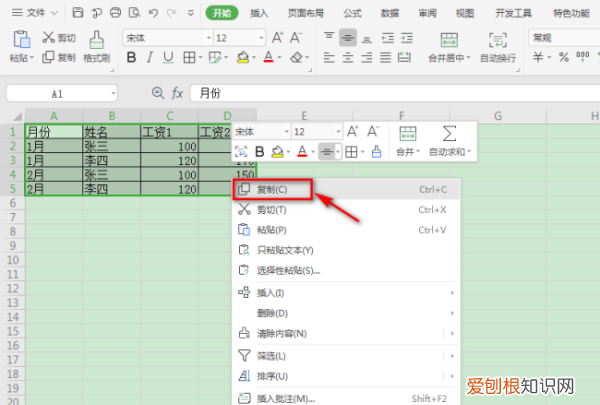Open the 文件 file menu

pyautogui.click(x=35, y=13)
